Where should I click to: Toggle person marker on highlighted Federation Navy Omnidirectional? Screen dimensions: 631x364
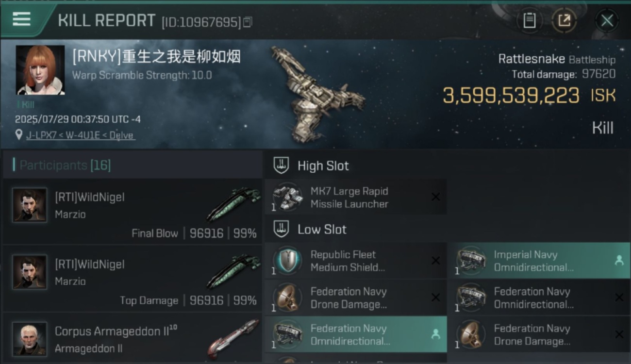pos(435,334)
